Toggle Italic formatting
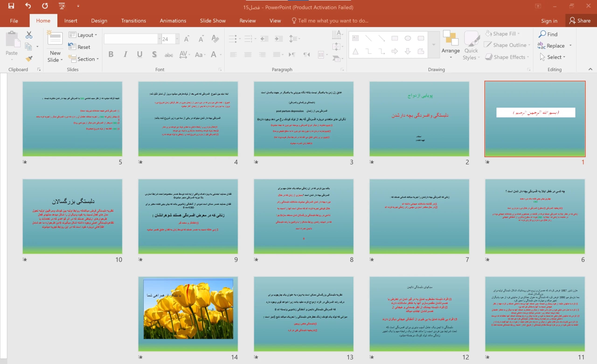This screenshot has width=597, height=364. pos(125,54)
